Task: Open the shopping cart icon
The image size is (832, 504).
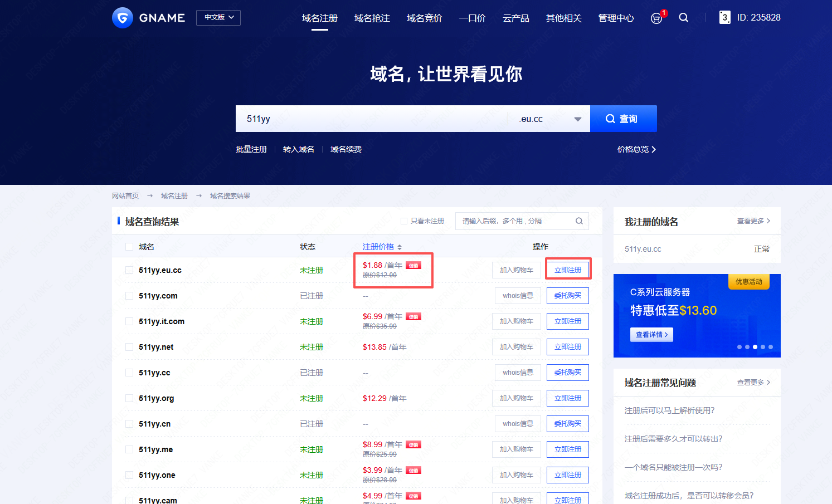Action: (x=656, y=18)
